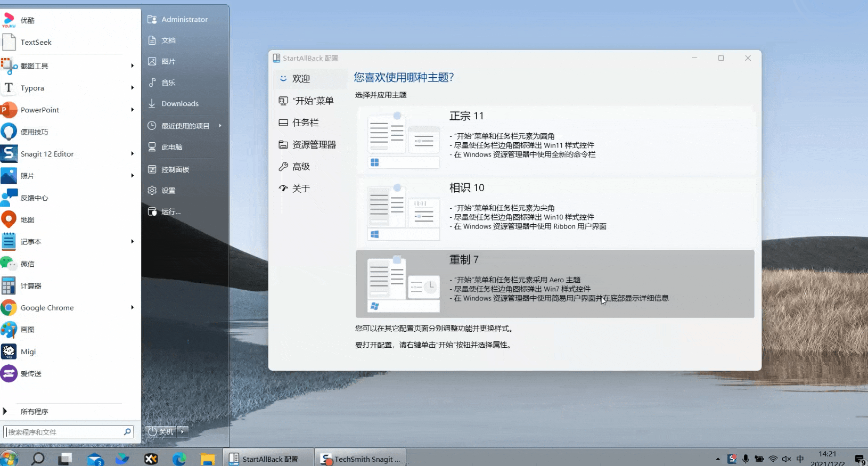Open Snagit 12 Editor
Screen dimensions: 868x466
[69, 154]
